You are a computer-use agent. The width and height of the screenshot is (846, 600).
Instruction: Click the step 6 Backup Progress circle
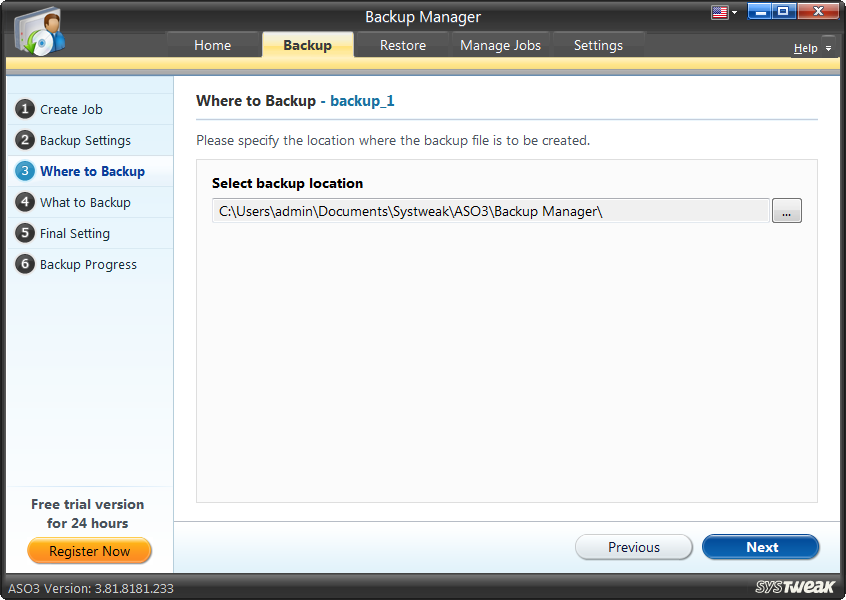[x=24, y=264]
